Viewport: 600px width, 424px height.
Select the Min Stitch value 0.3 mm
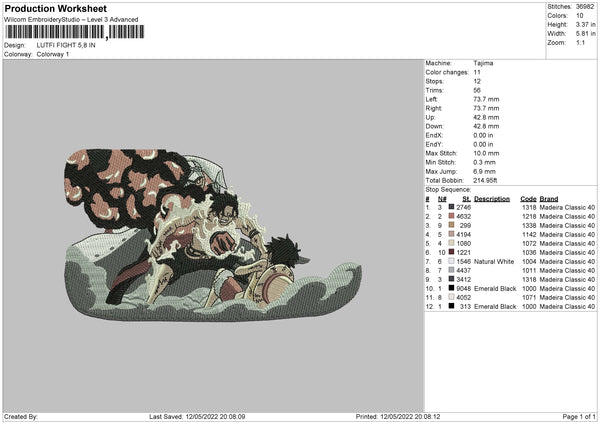coord(484,162)
